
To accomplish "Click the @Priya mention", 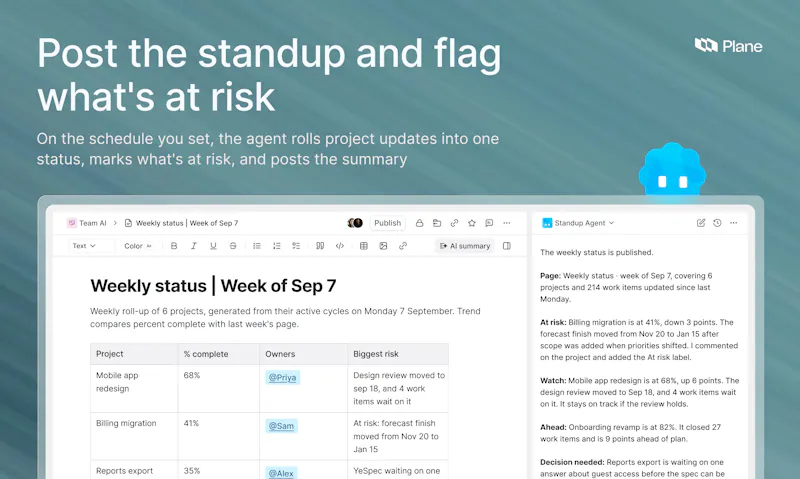I will pyautogui.click(x=282, y=377).
